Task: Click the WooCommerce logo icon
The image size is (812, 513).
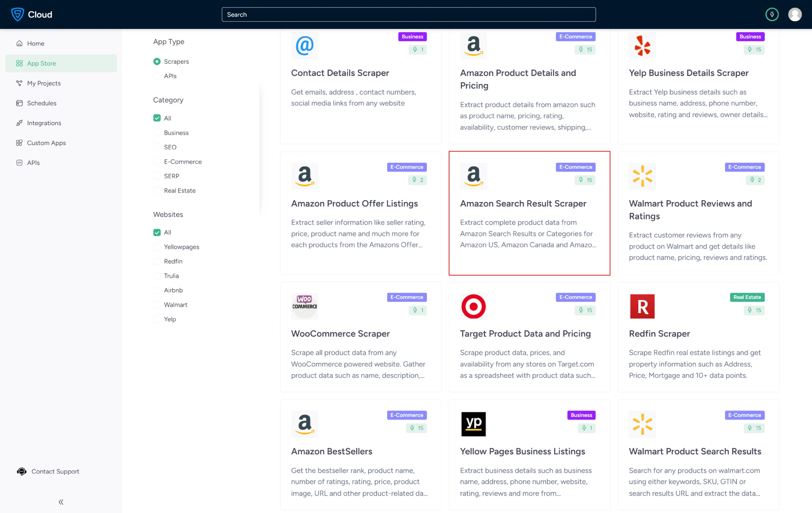Action: click(304, 306)
